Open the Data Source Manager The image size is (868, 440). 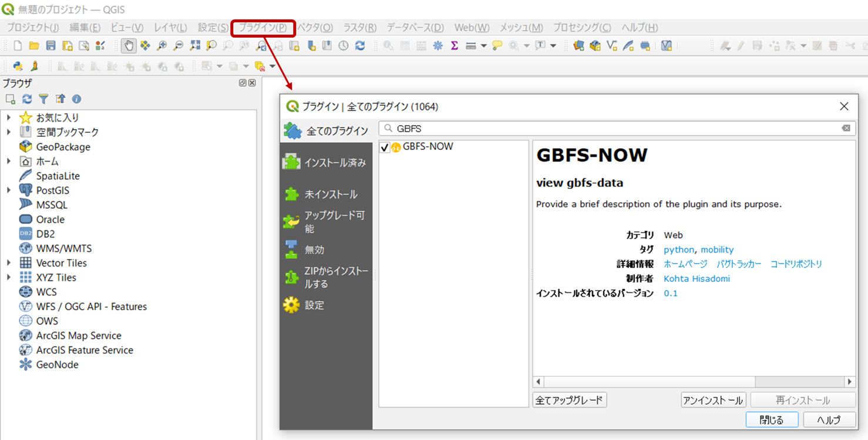pyautogui.click(x=578, y=45)
